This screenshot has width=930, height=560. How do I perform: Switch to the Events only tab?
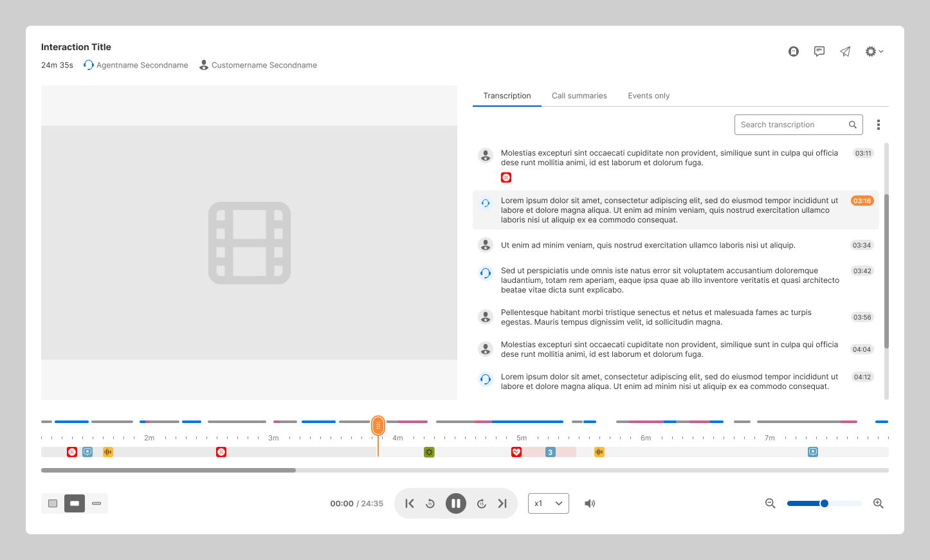(x=648, y=96)
